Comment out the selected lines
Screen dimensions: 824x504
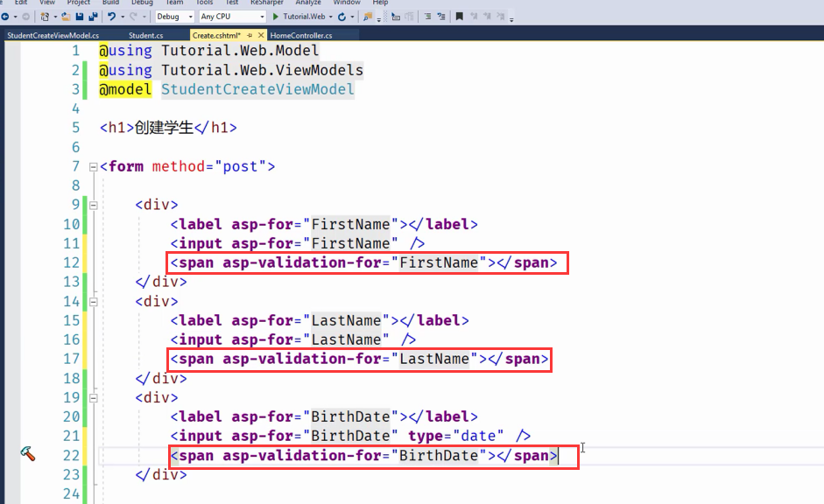[428, 17]
